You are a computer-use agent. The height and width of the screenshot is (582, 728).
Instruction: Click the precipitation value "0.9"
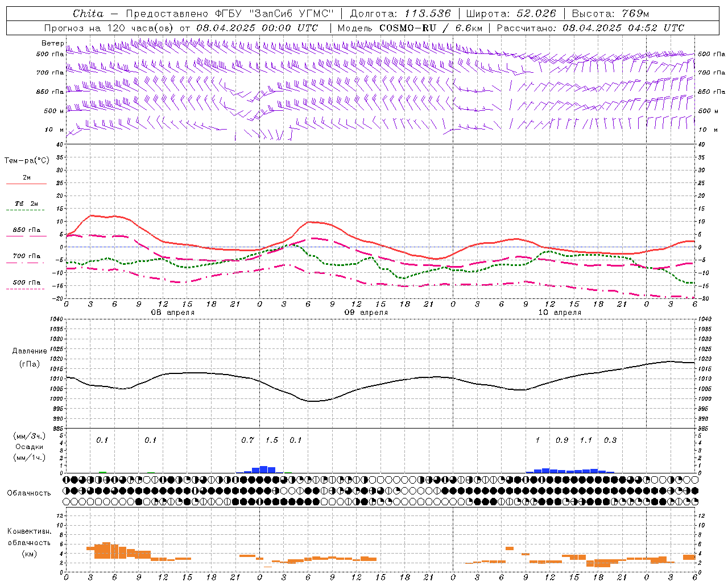pyautogui.click(x=562, y=440)
